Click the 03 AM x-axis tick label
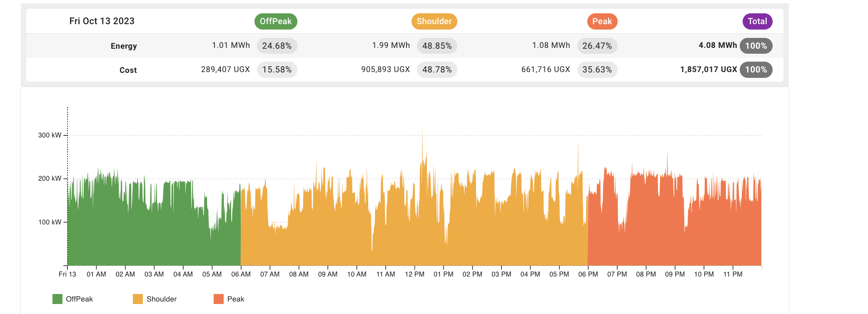This screenshot has width=868, height=314. pos(154,274)
